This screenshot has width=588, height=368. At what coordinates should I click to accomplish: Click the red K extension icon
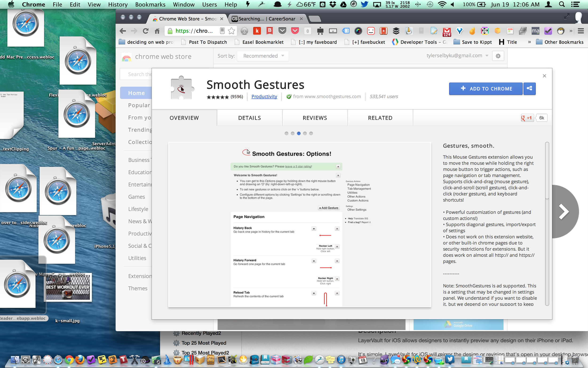pyautogui.click(x=257, y=31)
